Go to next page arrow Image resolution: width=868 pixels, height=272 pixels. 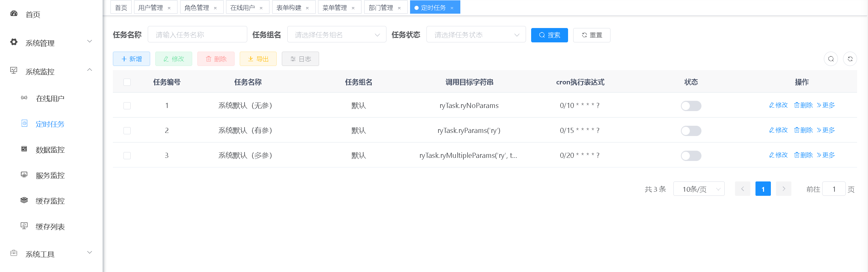point(784,189)
